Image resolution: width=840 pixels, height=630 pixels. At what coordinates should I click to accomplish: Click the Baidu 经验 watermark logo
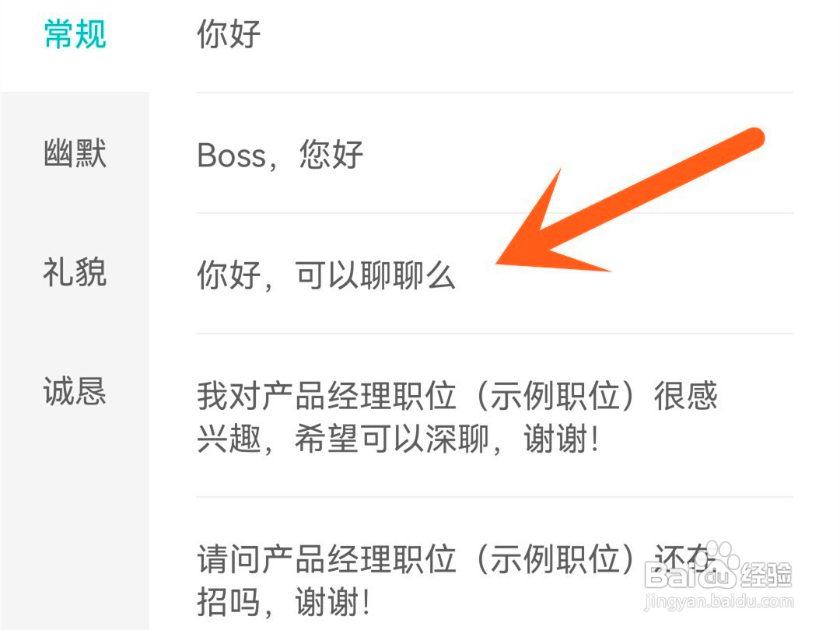coord(718,574)
